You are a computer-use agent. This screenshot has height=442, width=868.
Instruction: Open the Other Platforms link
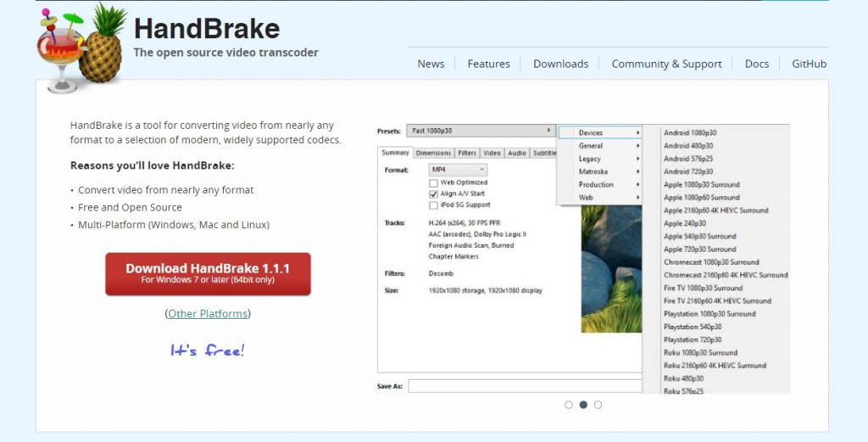click(x=208, y=314)
